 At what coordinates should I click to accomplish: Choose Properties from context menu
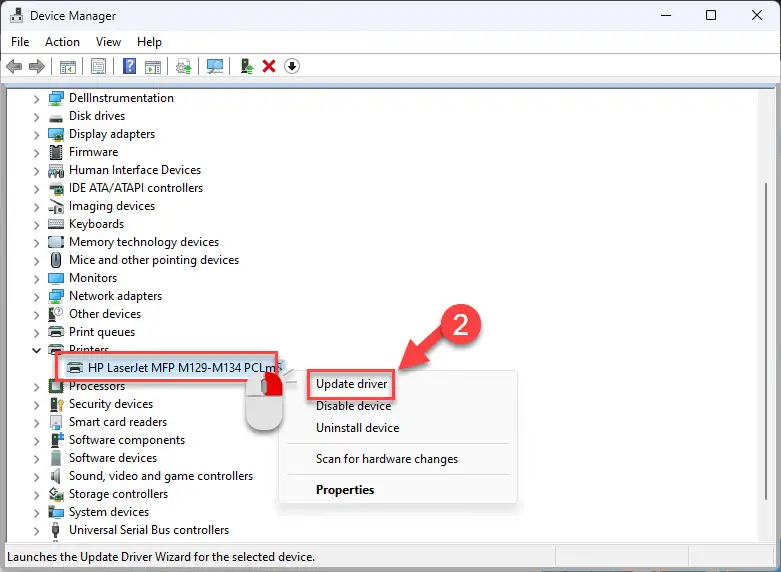[345, 490]
